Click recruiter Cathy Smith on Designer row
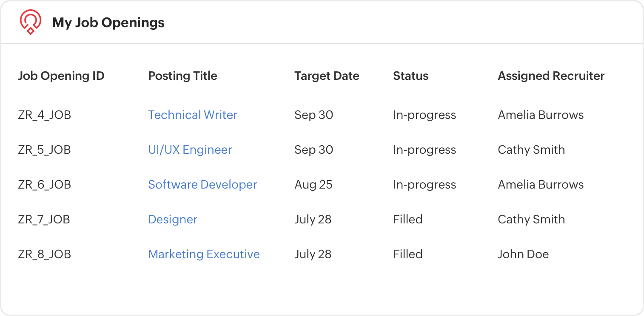This screenshot has height=316, width=644. (531, 219)
